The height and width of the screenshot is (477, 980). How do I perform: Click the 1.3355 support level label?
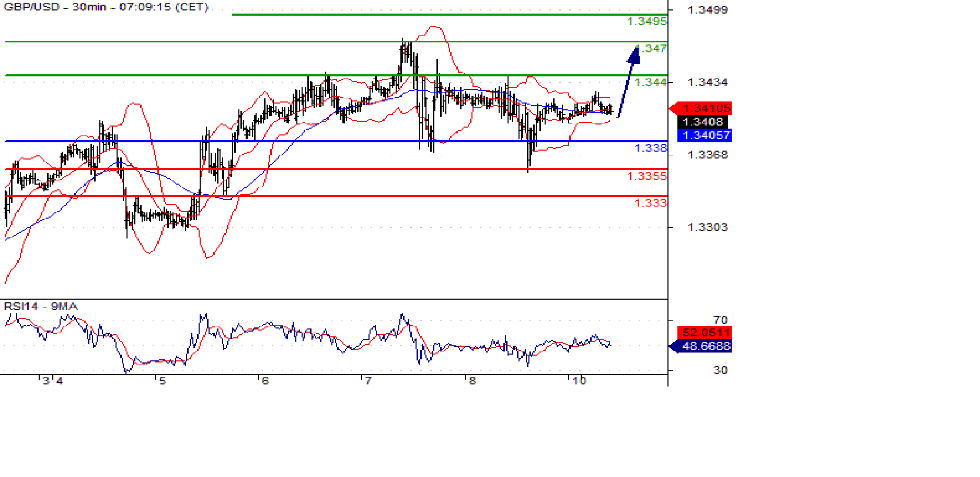[647, 176]
